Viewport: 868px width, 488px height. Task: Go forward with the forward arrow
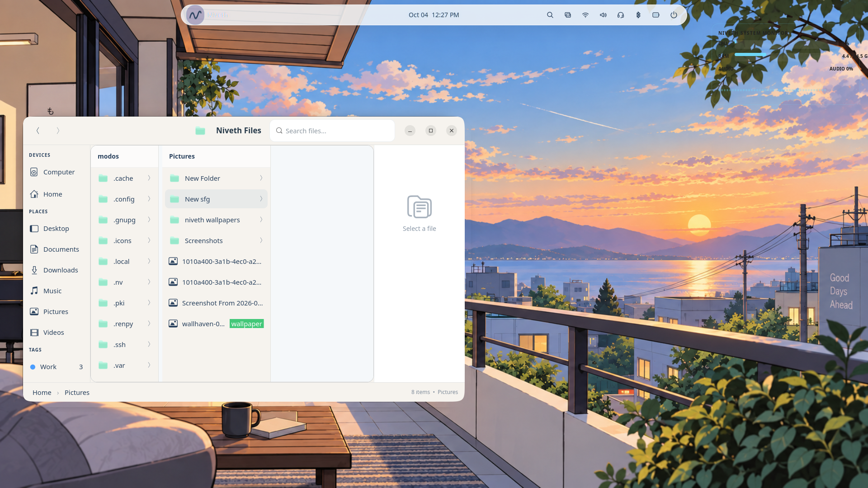click(x=58, y=131)
